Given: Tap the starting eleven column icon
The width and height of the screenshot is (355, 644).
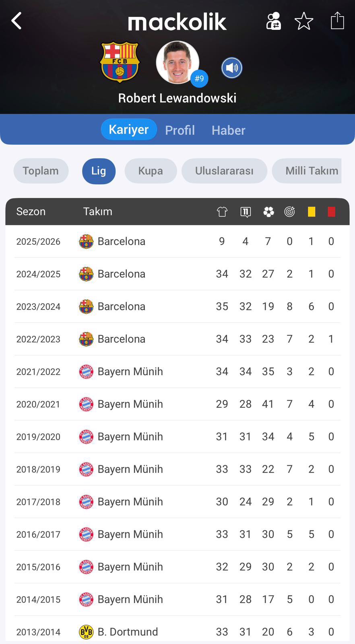Looking at the screenshot, I should [x=246, y=212].
